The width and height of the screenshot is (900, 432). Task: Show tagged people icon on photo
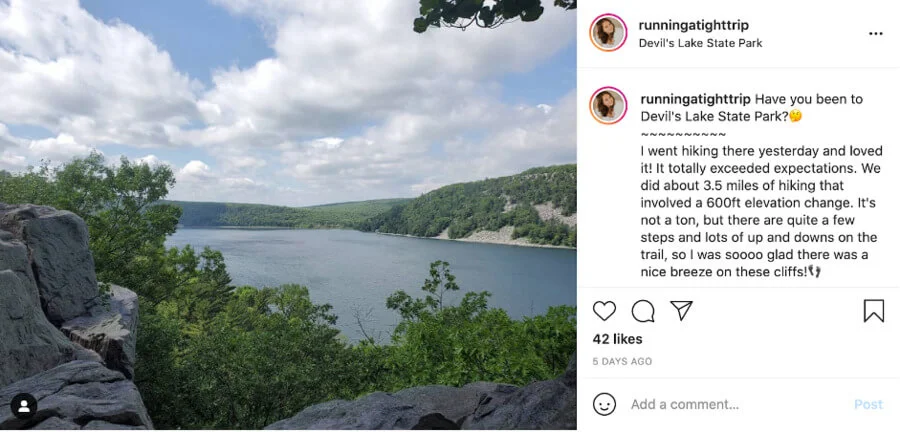tap(24, 406)
